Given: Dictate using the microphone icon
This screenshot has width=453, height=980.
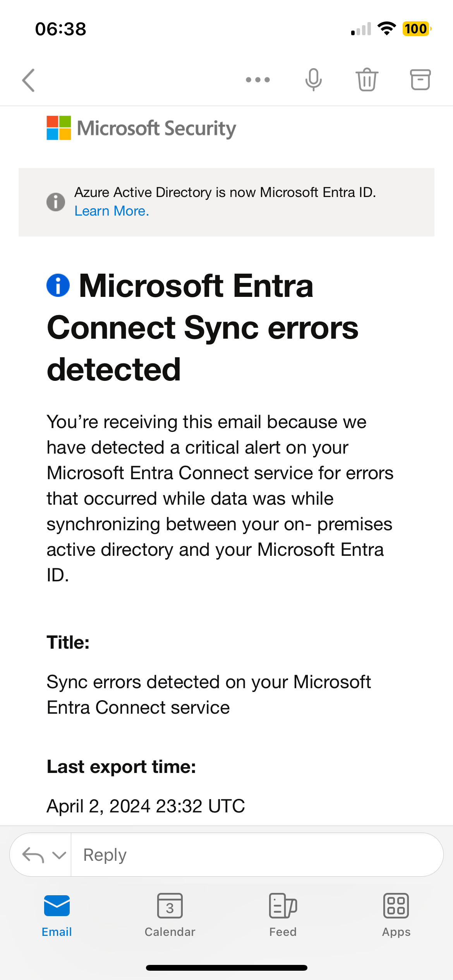Looking at the screenshot, I should tap(313, 80).
